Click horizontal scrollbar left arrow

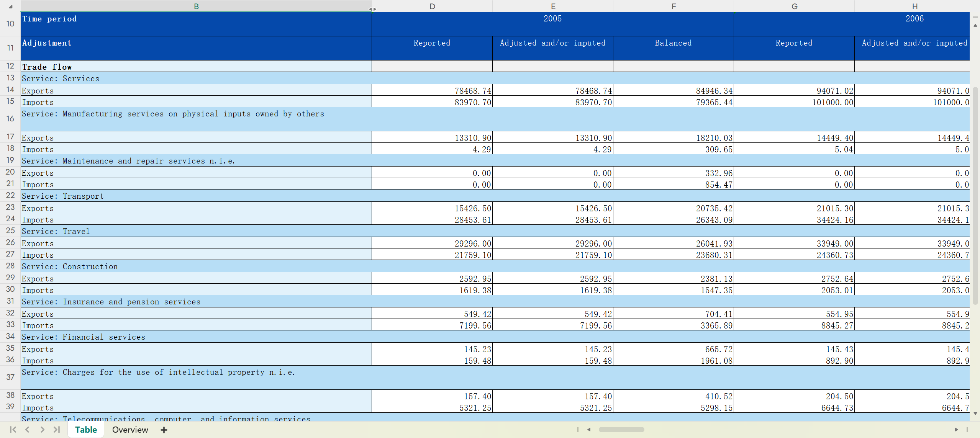point(589,430)
